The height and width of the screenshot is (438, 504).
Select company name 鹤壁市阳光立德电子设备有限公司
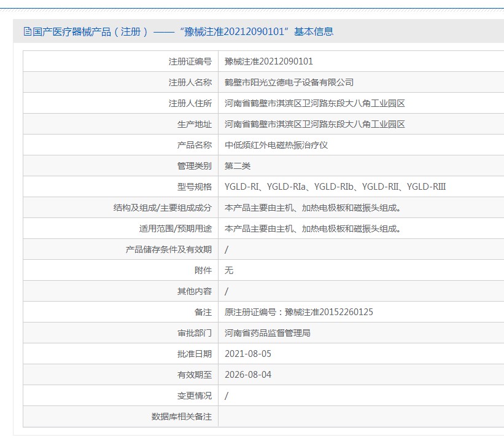coord(289,82)
